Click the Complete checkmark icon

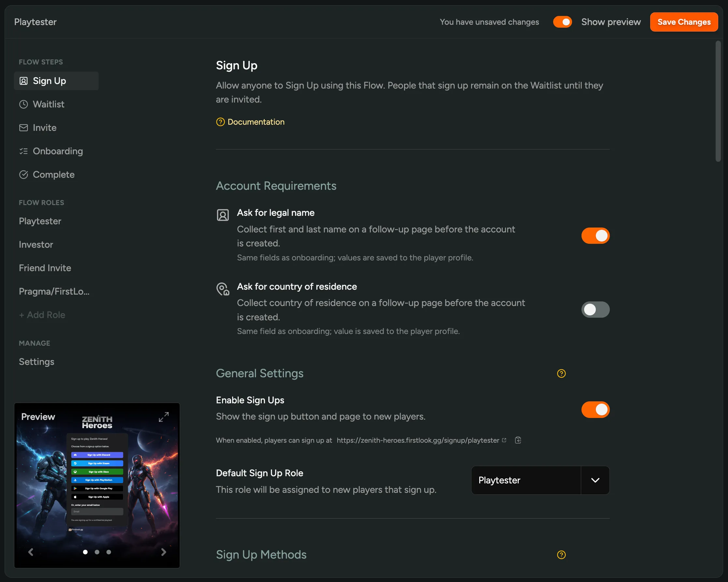point(23,174)
